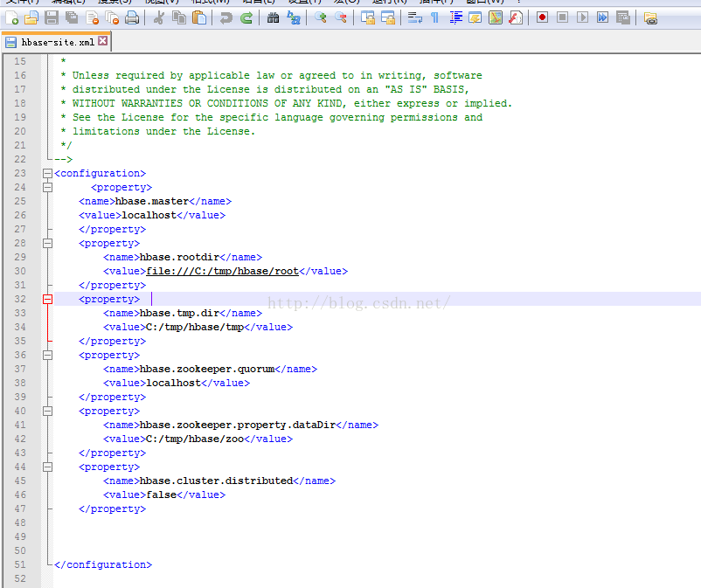Open the Function List icon
Image resolution: width=701 pixels, height=588 pixels.
point(516,17)
